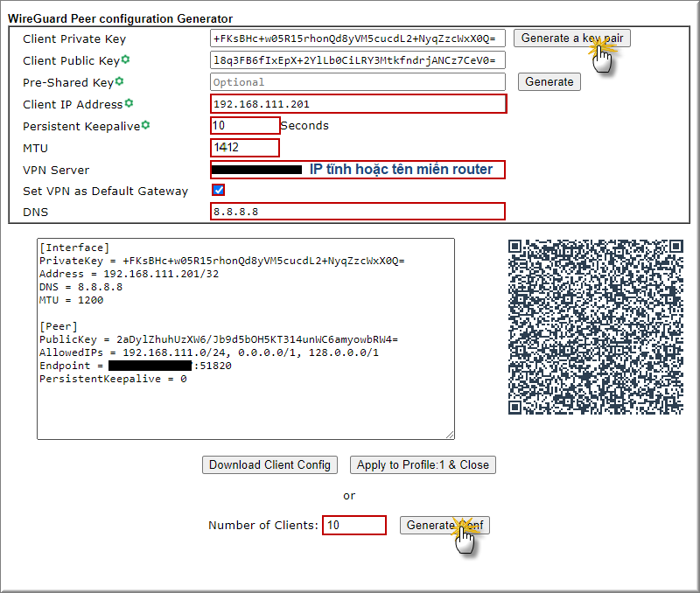Click the PersistentKeepalive = 0 line
Image resolution: width=700 pixels, height=593 pixels.
(113, 379)
